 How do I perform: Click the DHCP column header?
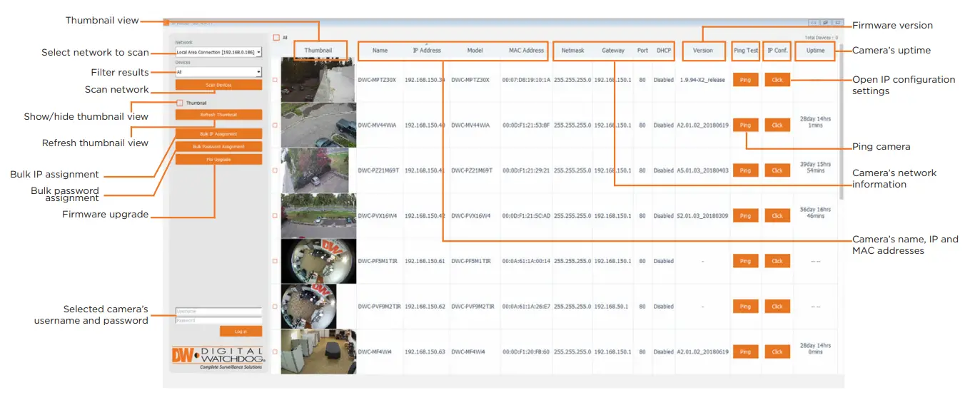click(x=664, y=51)
